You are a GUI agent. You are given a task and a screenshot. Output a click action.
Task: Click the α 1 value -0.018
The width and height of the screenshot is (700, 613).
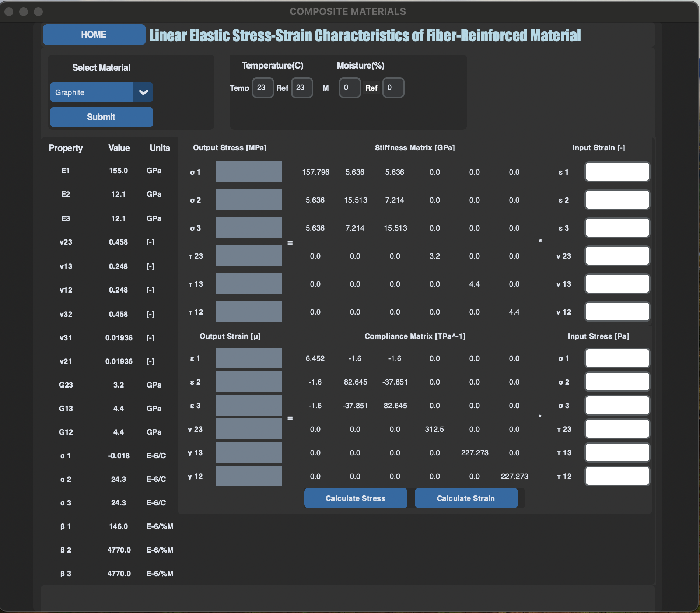[x=119, y=456]
